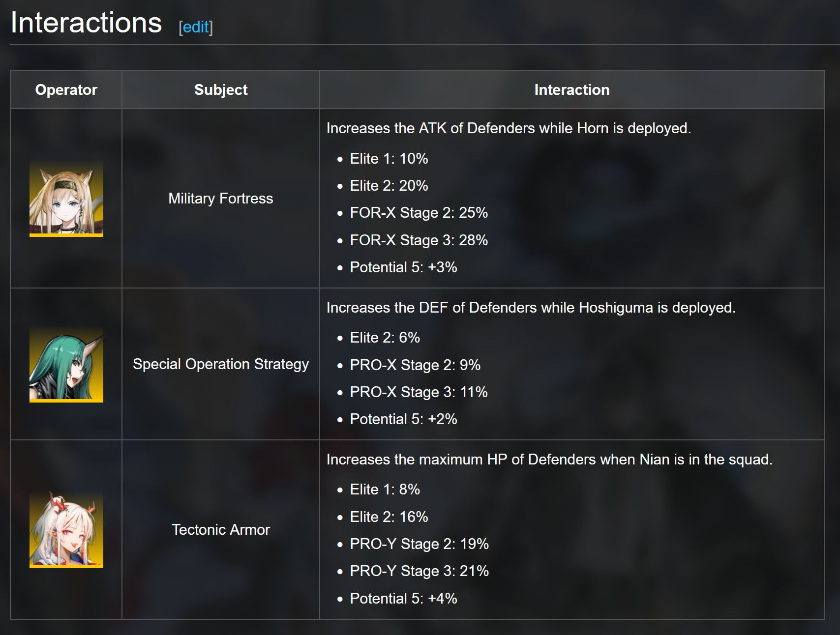Select the Operator column header

point(66,89)
